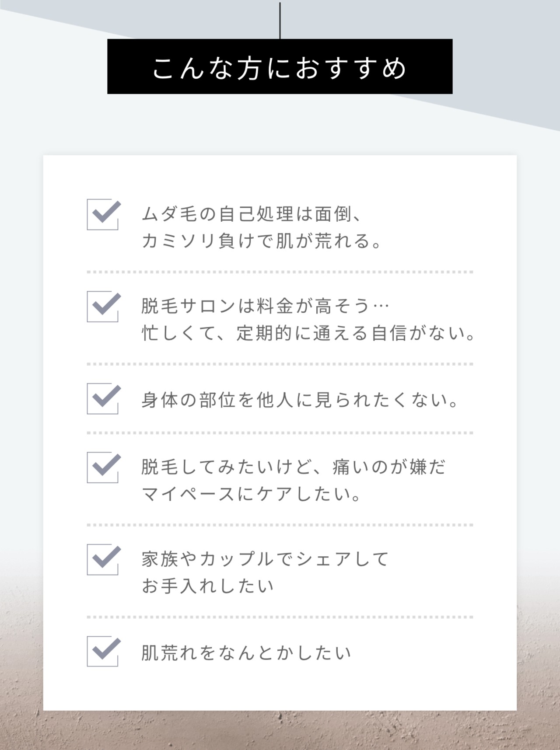Click text マイペースにケアしたい。

251,494
